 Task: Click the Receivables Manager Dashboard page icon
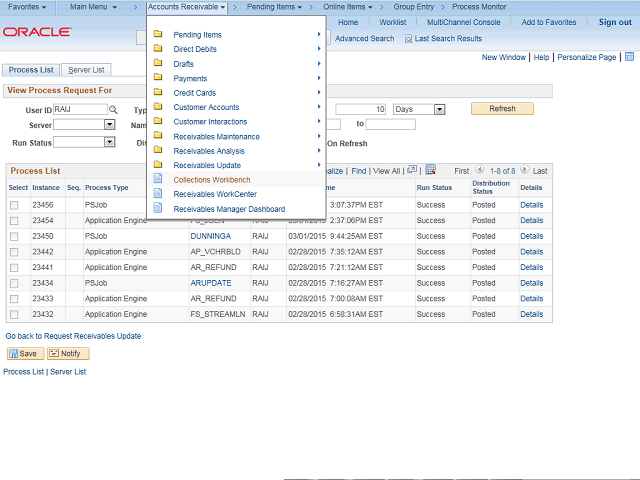157,209
